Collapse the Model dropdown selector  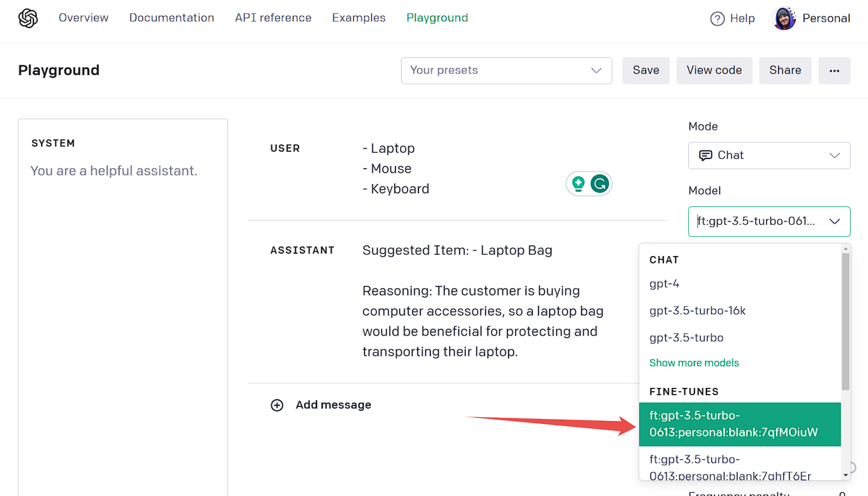[834, 221]
